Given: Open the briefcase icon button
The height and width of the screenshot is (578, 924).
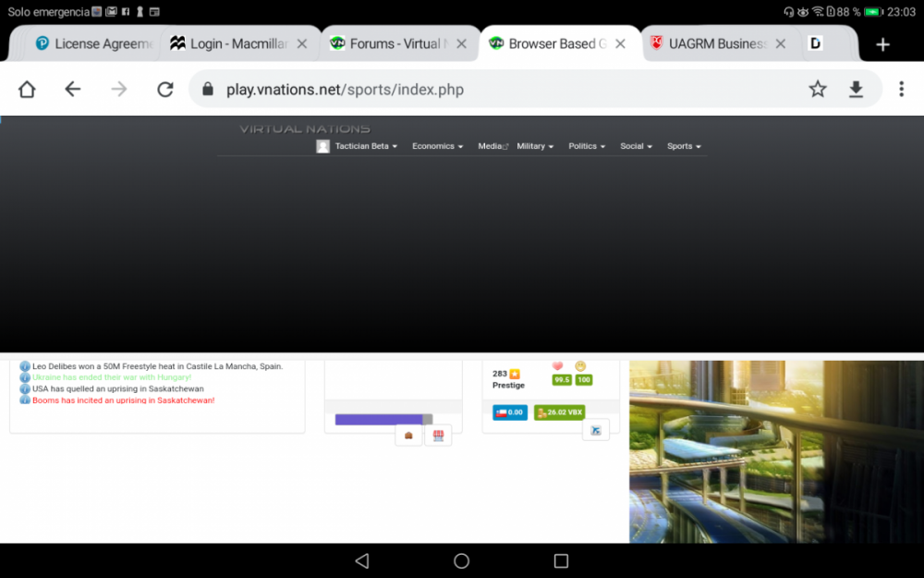Looking at the screenshot, I should click(408, 435).
